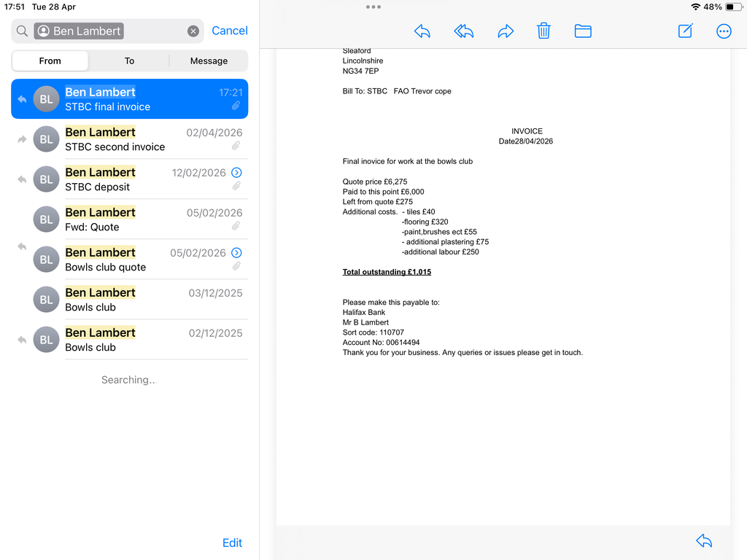This screenshot has width=747, height=560.
Task: Tap attachment paperclip on STBC second invoice
Action: click(x=236, y=146)
